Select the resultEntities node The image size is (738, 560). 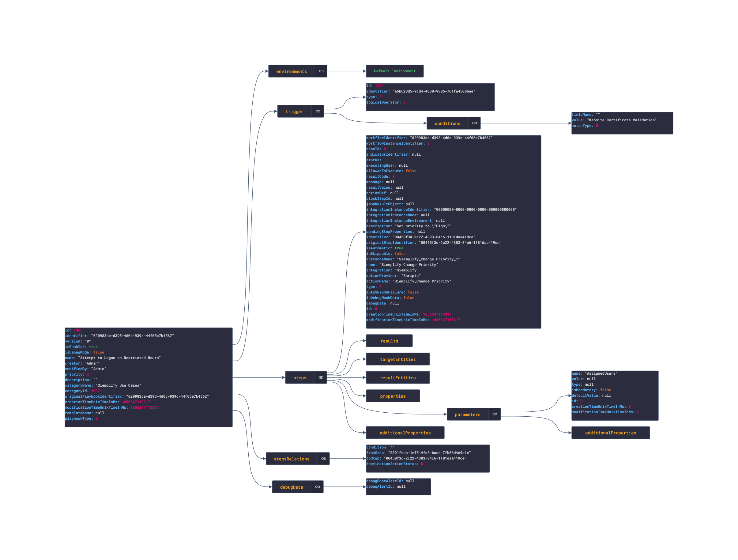398,377
